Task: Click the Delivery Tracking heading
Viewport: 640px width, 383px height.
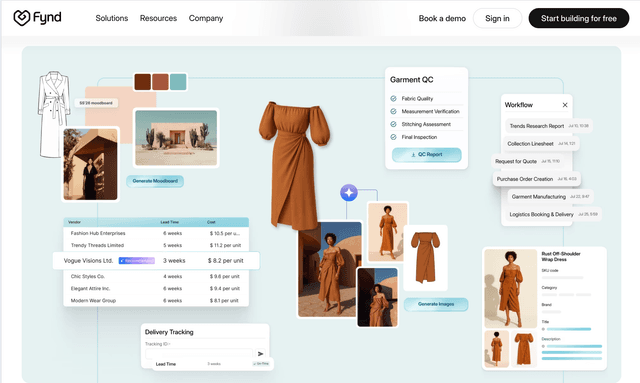Action: [169, 332]
